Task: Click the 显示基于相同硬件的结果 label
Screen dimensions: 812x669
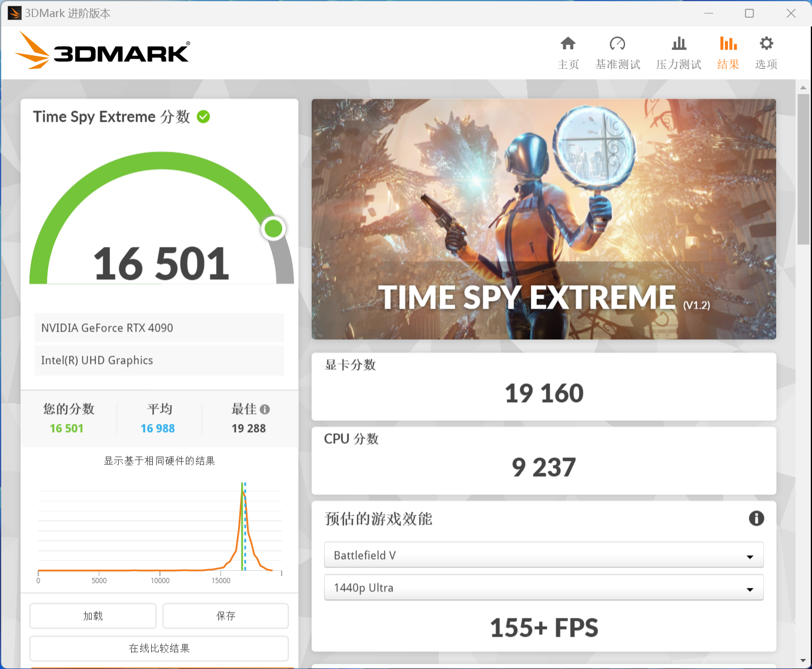Action: coord(159,461)
